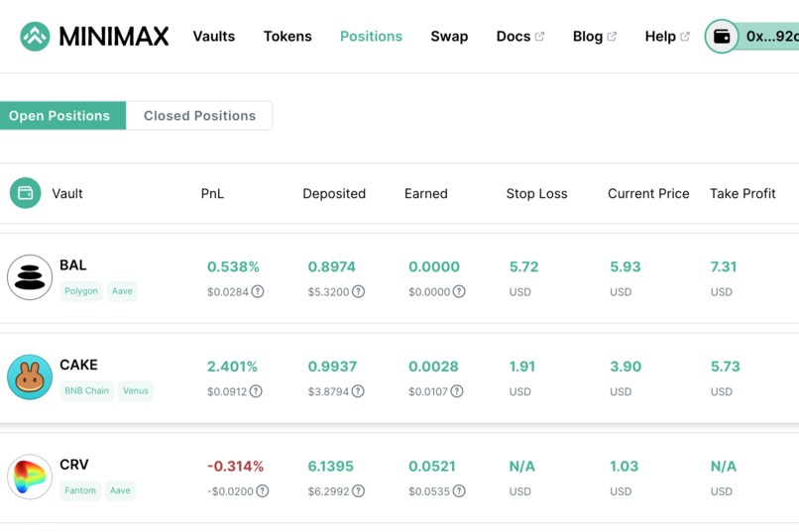
Task: Click the Vault column header
Action: 67,193
